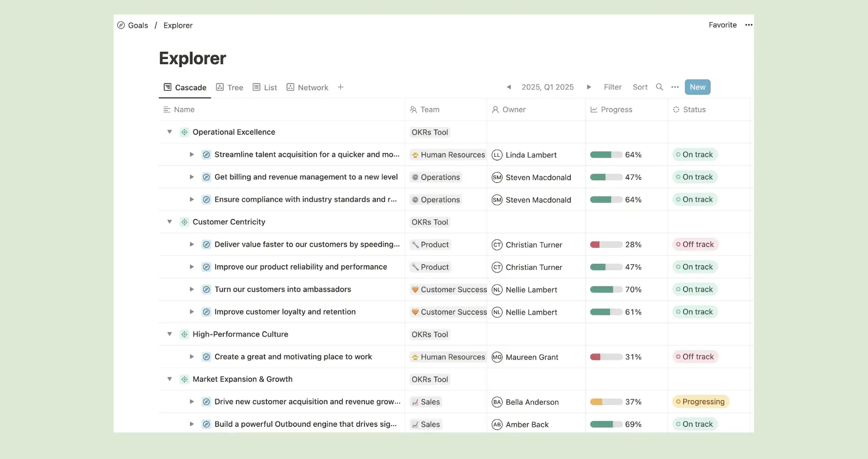Expand Drive new customer acquisition row
The image size is (868, 459).
coord(191,402)
